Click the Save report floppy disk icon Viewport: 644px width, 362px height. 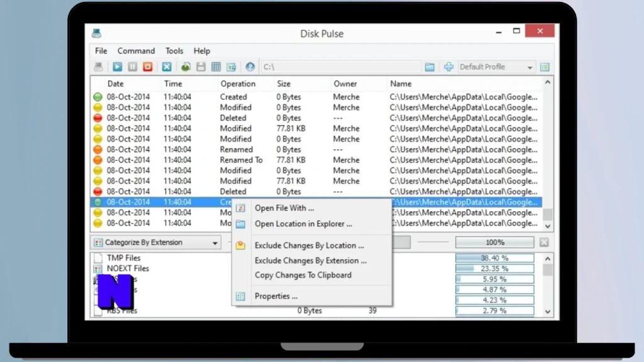tap(201, 67)
